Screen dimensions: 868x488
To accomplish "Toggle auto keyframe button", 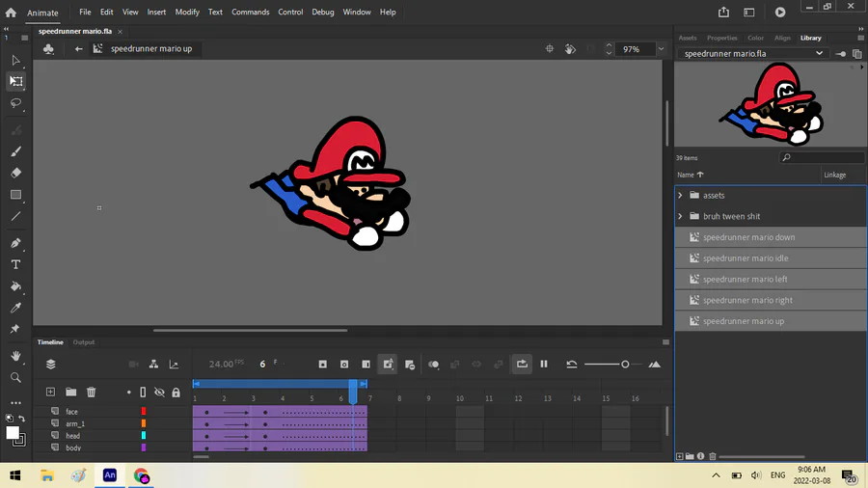I will click(x=388, y=364).
